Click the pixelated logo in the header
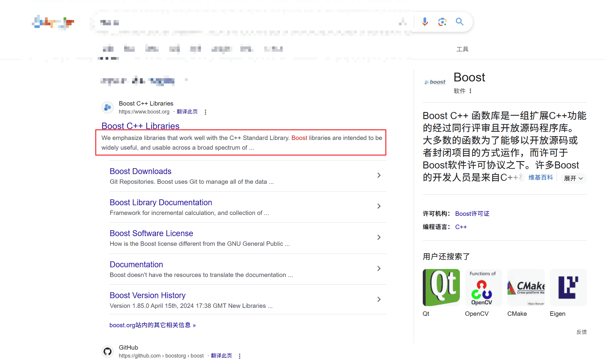Viewport: 604px width, 364px height. 53,22
